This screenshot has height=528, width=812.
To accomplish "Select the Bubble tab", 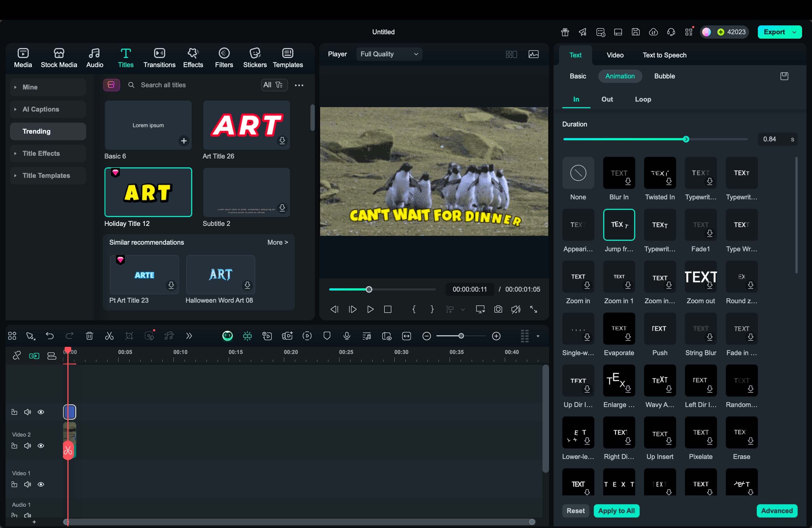I will [x=665, y=76].
